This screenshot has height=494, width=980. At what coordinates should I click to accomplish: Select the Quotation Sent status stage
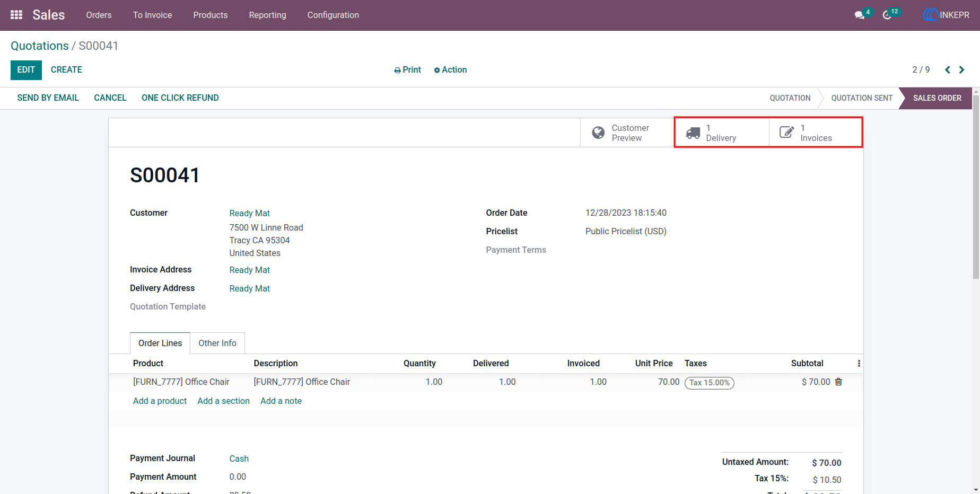(x=862, y=98)
